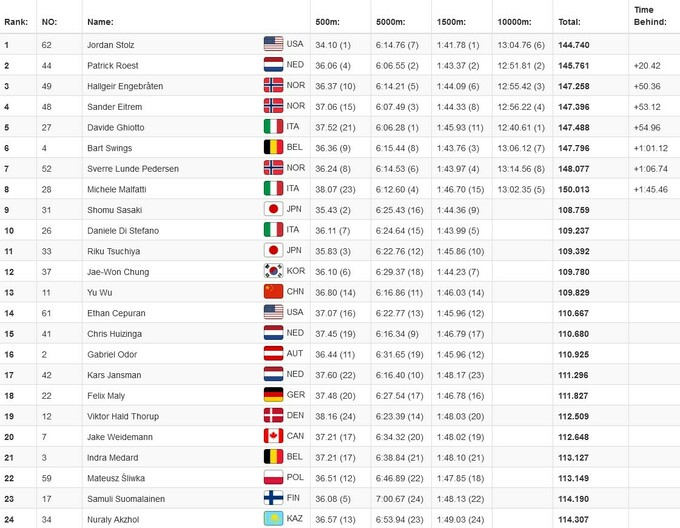Click the USA flag beside Jordan Stolz
Viewport: 680px width, 528px height.
pyautogui.click(x=273, y=44)
